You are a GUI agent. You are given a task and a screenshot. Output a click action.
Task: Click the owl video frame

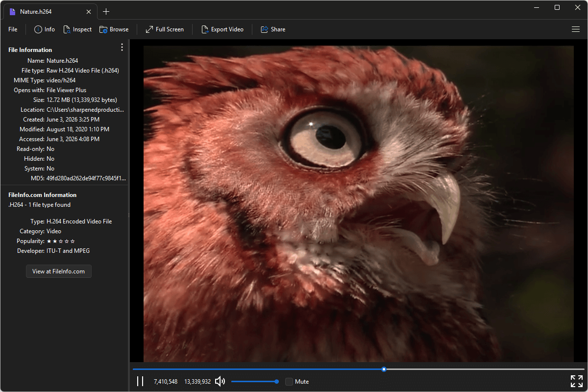(x=358, y=204)
